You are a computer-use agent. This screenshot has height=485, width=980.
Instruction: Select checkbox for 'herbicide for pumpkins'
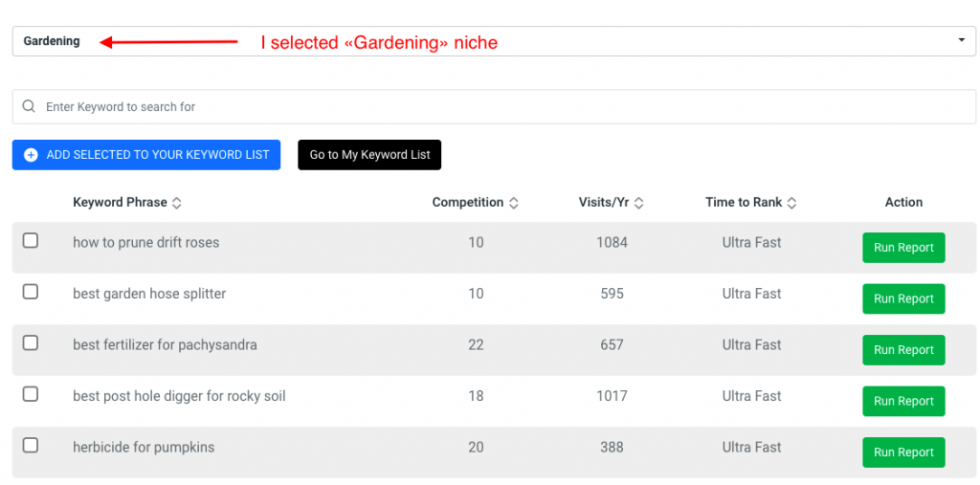tap(31, 446)
